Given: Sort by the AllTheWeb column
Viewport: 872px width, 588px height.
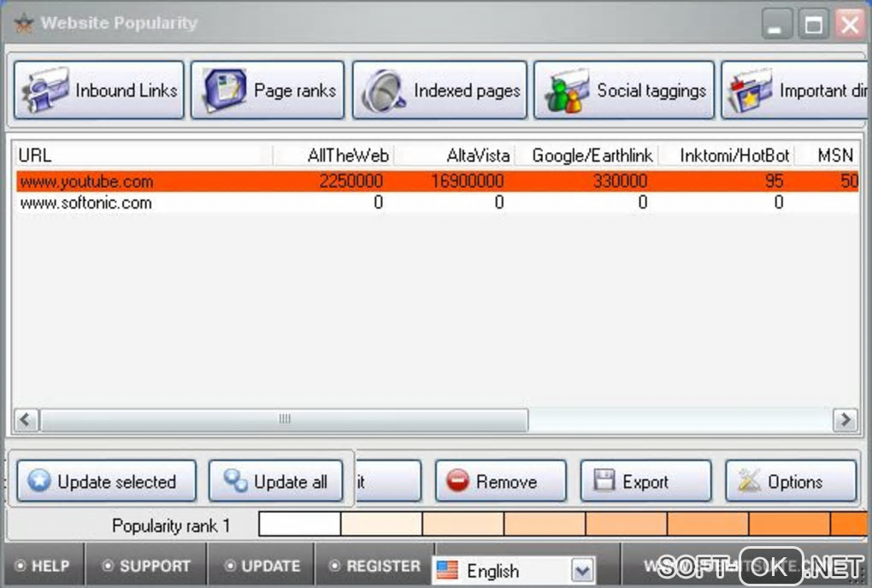Looking at the screenshot, I should 333,155.
